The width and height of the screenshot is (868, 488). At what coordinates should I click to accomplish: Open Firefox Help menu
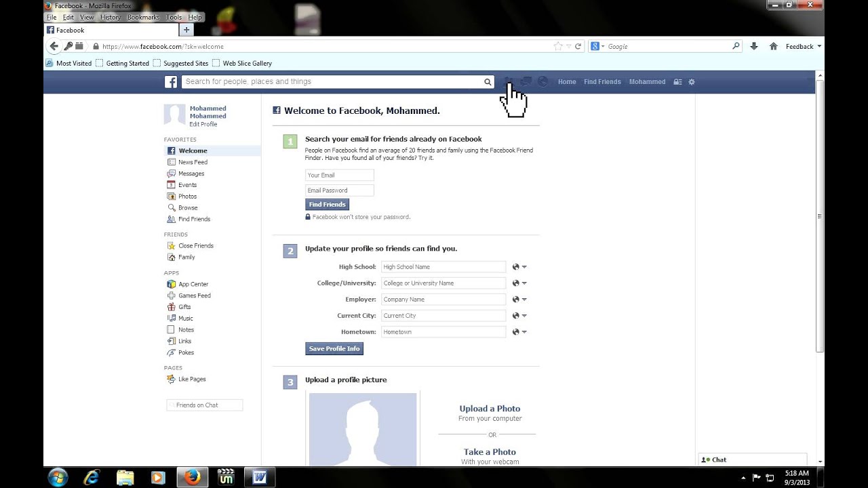195,17
